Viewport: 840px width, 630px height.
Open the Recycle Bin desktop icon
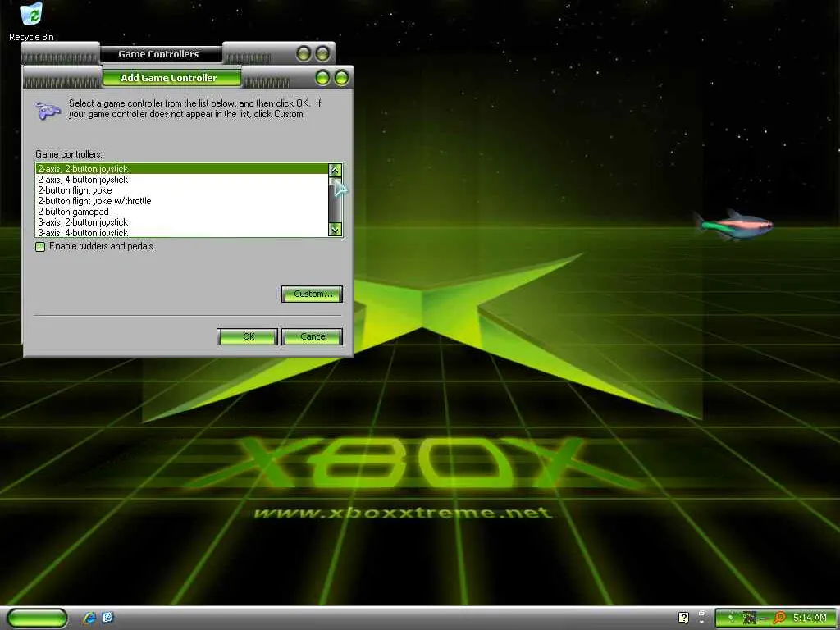(31, 21)
